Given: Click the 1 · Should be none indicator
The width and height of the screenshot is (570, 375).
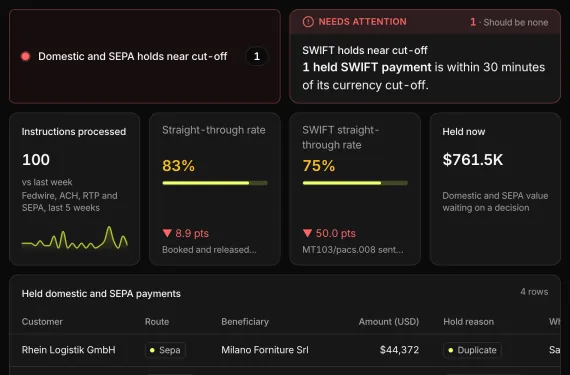Looking at the screenshot, I should [509, 22].
